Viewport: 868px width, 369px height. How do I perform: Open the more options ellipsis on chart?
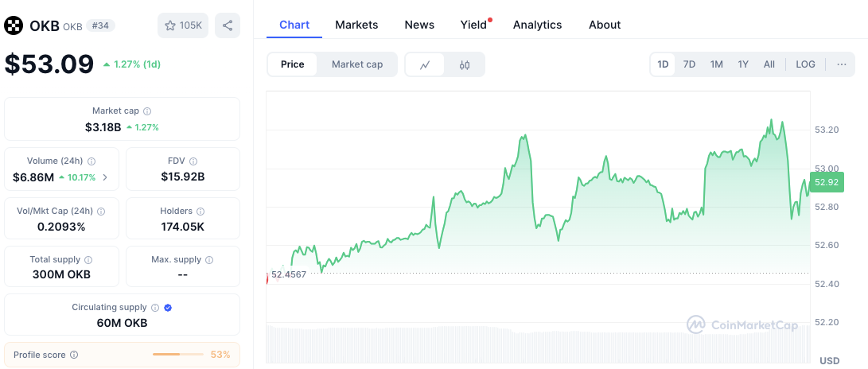tap(842, 64)
